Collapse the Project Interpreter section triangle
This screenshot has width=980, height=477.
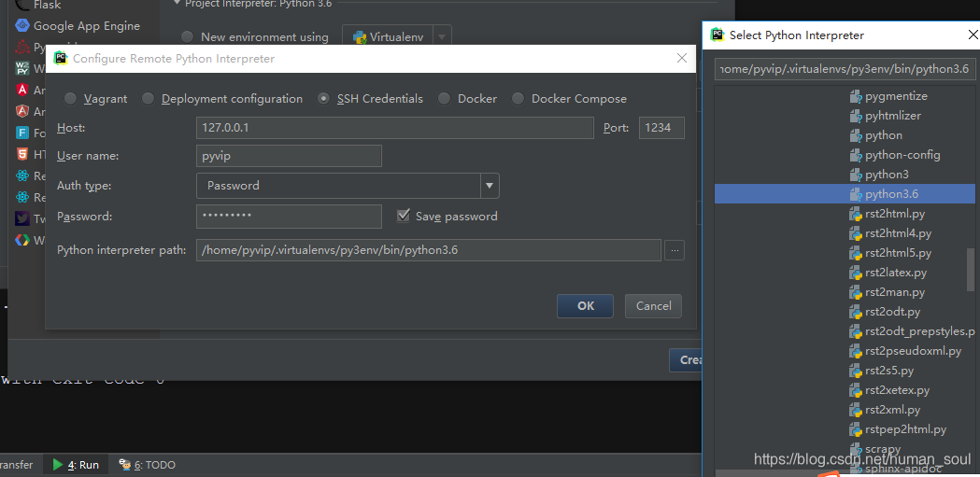[178, 3]
